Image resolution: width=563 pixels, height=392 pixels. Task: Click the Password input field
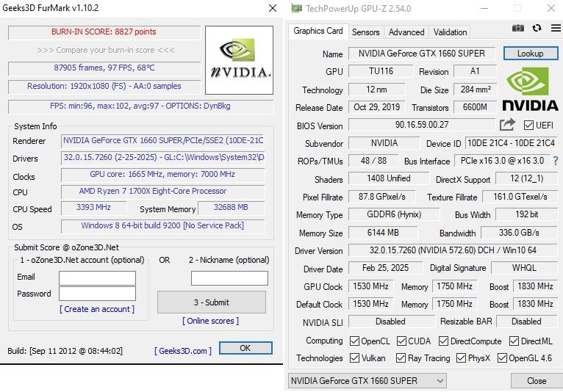pos(97,294)
